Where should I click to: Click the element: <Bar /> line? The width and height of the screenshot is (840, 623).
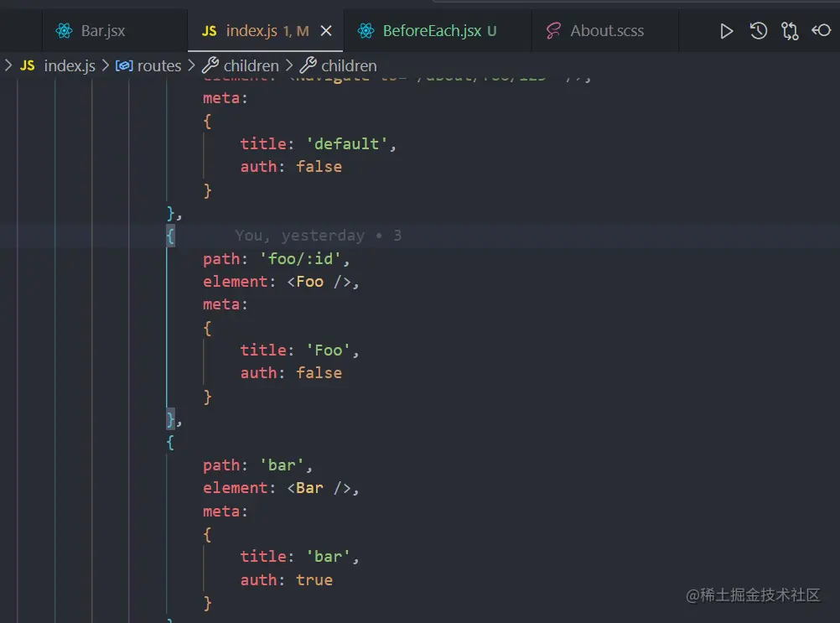click(x=281, y=488)
